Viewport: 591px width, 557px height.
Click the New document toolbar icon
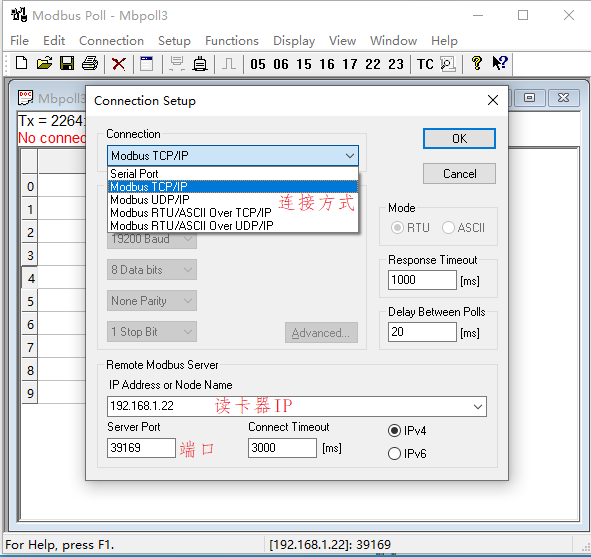[21, 63]
